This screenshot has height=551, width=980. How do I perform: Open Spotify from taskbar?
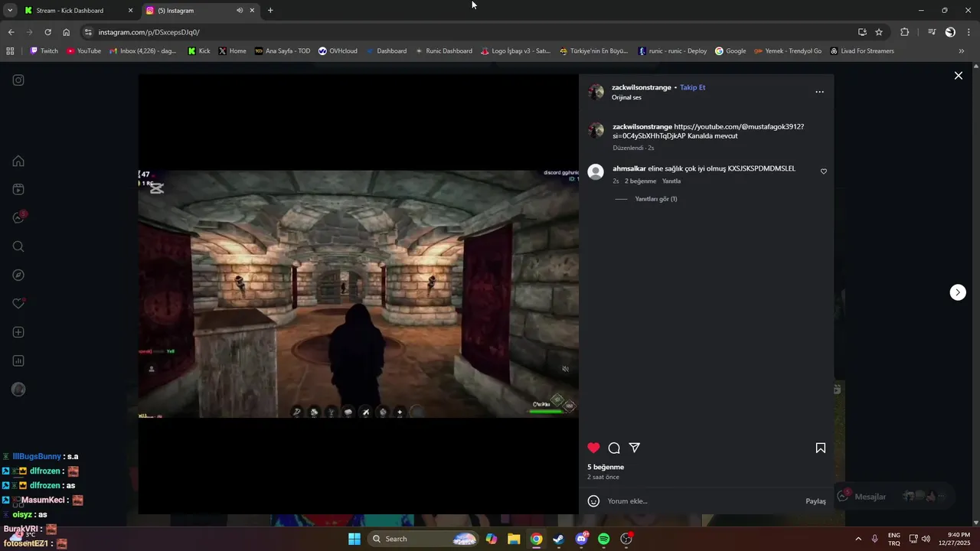pyautogui.click(x=603, y=539)
